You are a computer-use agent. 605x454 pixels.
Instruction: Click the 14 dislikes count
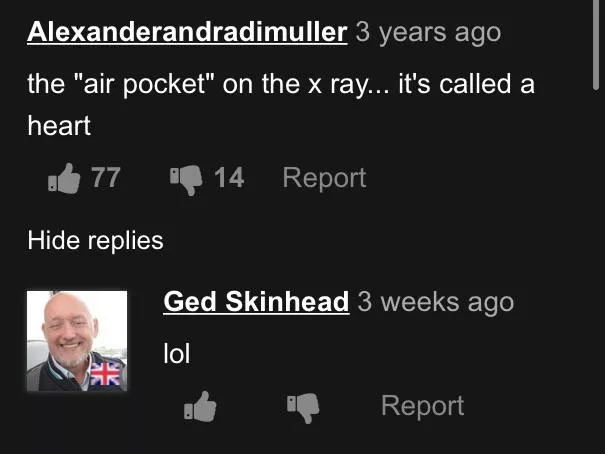(229, 177)
